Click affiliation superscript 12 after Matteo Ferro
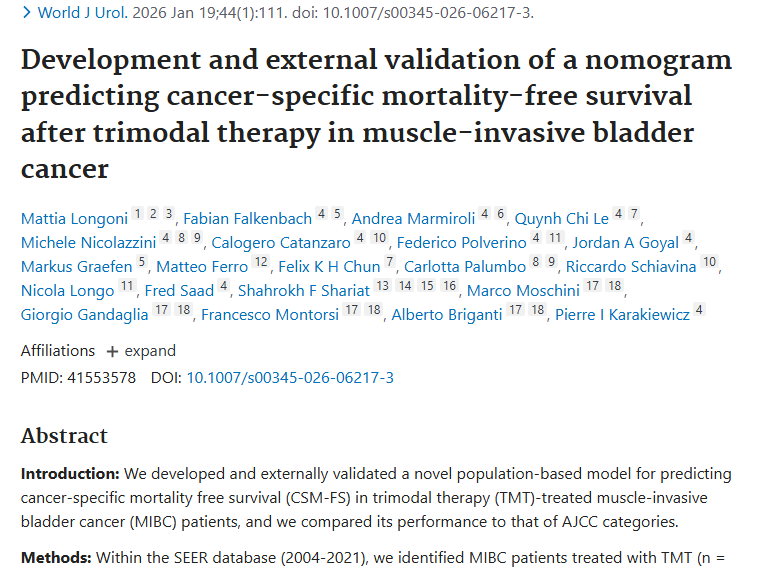 [x=261, y=262]
